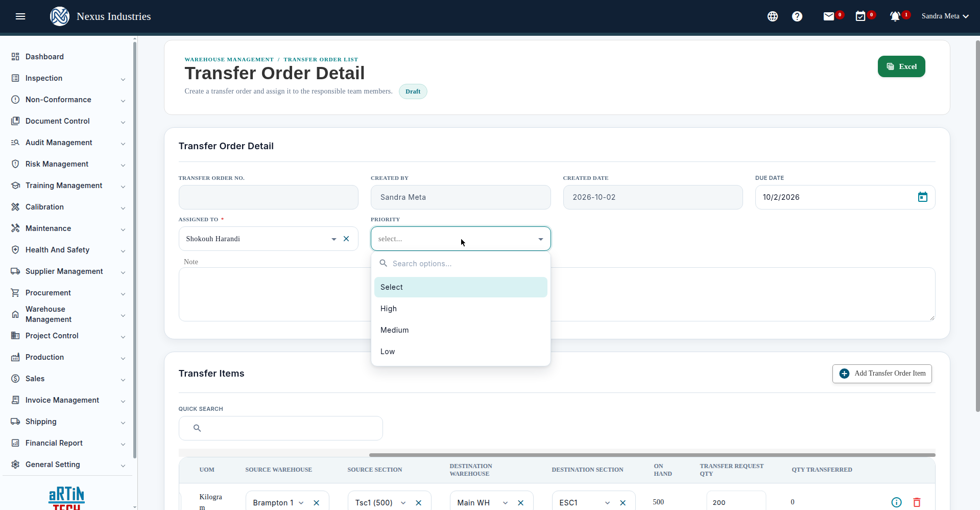Click the On Hand value 500
The width and height of the screenshot is (980, 510).
tap(658, 502)
